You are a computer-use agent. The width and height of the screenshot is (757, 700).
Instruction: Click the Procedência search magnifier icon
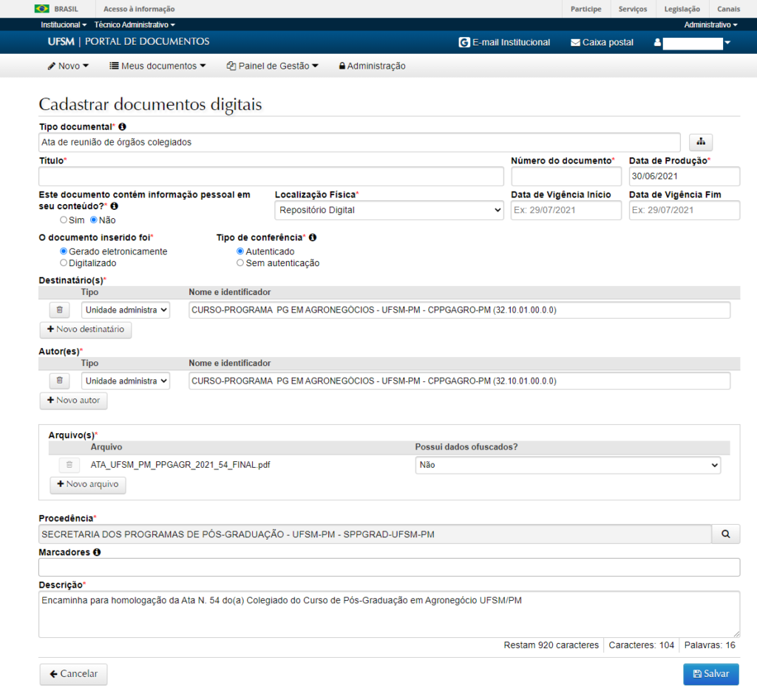(725, 534)
